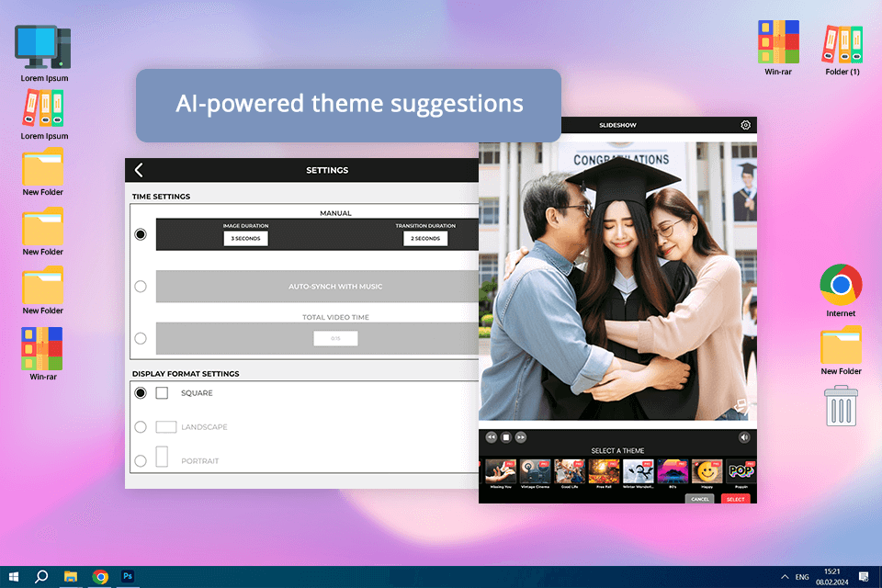Select the Manual time setting radio button
This screenshot has height=588, width=882.
(141, 234)
